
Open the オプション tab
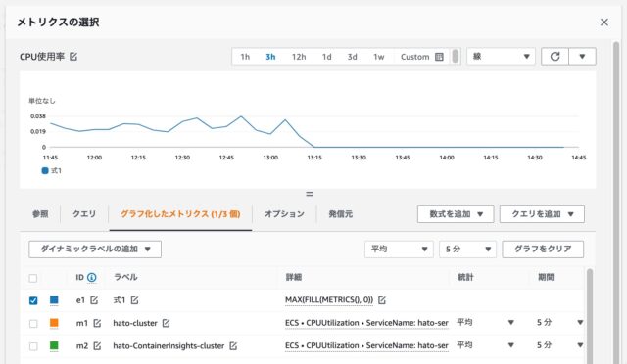pos(284,214)
